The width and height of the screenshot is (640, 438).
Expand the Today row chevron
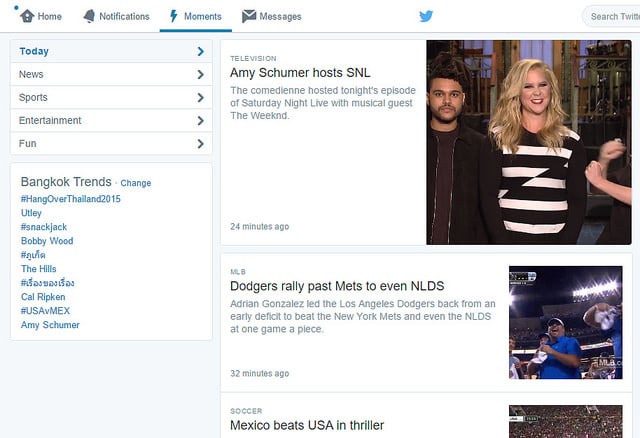(x=200, y=51)
